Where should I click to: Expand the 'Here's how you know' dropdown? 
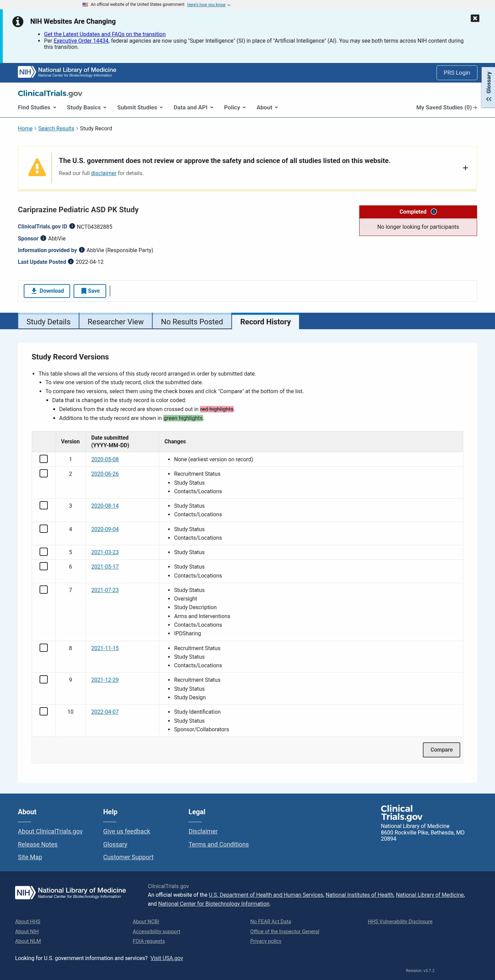tap(209, 4)
